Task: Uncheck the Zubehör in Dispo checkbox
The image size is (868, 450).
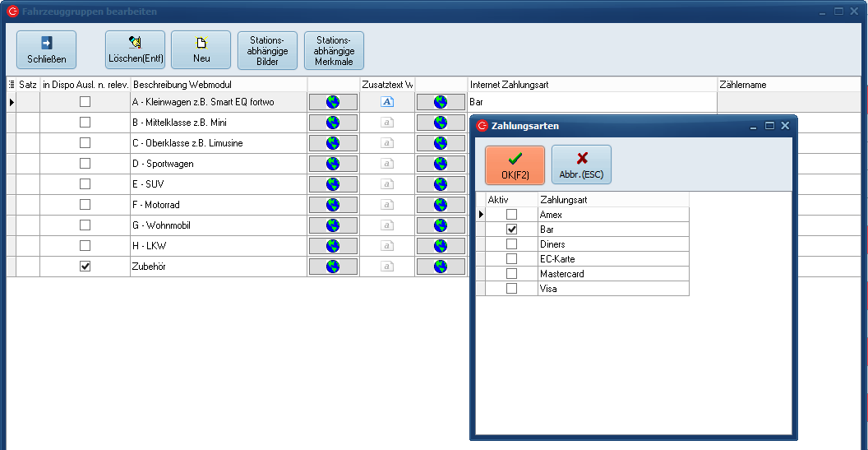Action: 85,267
